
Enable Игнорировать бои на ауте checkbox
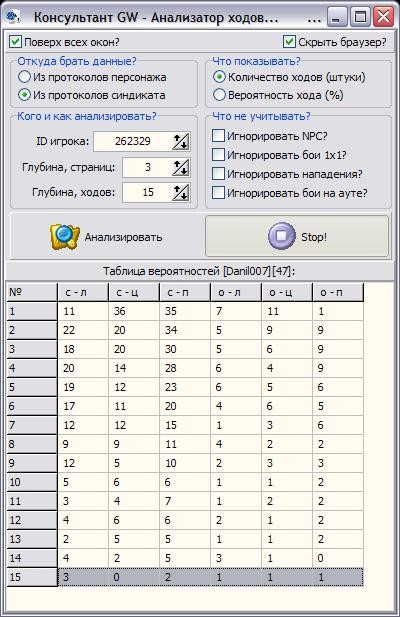click(x=218, y=192)
